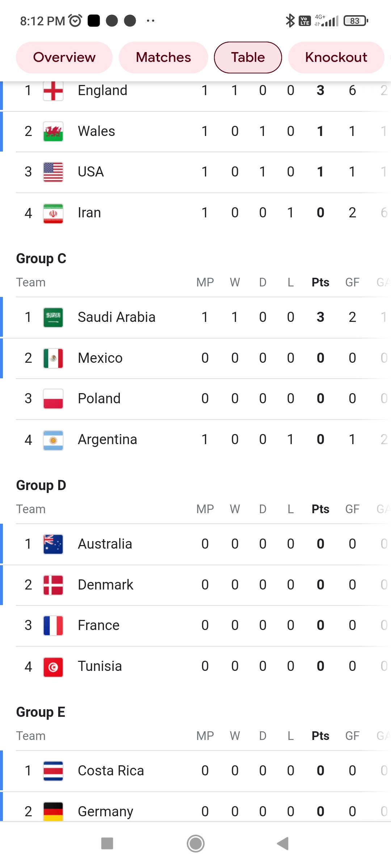Tap the Tunisia flag icon
391x868 pixels.
(x=53, y=667)
